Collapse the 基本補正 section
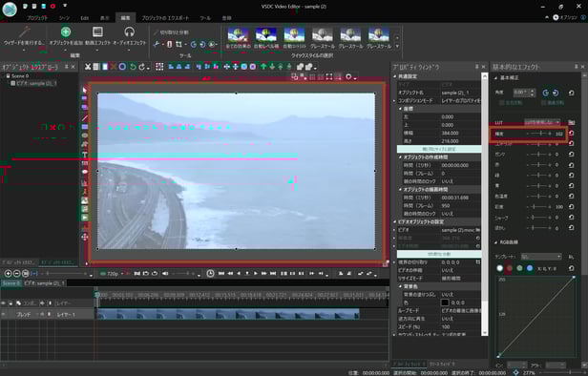 coord(495,78)
